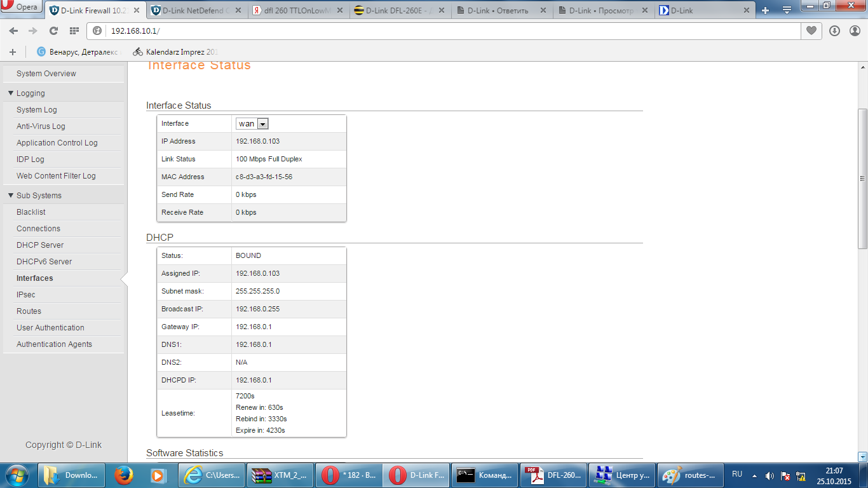Close the D-Link • Ответить tab
868x488 pixels.
tap(544, 11)
